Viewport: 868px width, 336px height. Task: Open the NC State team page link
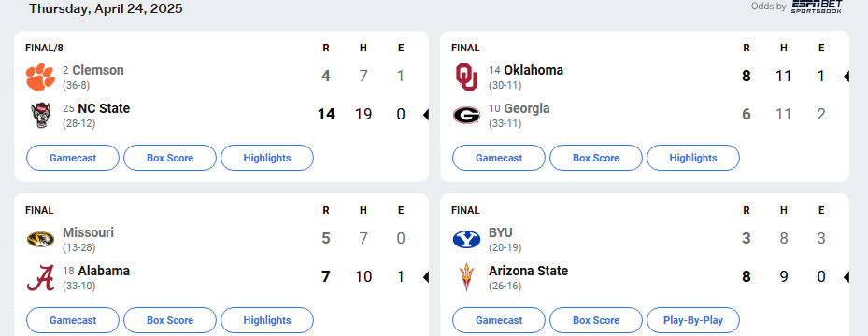104,109
